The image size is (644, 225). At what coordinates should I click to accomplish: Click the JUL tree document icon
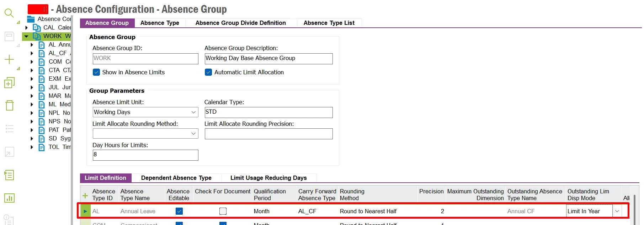coord(42,87)
